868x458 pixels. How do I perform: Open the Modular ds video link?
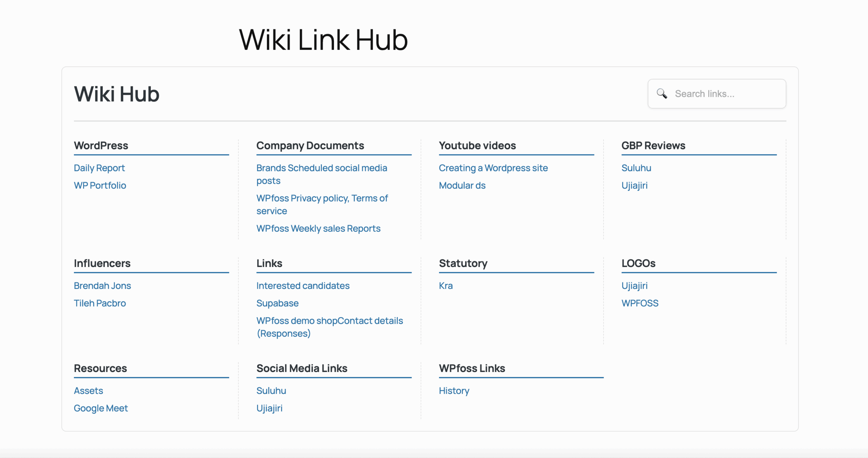tap(462, 186)
